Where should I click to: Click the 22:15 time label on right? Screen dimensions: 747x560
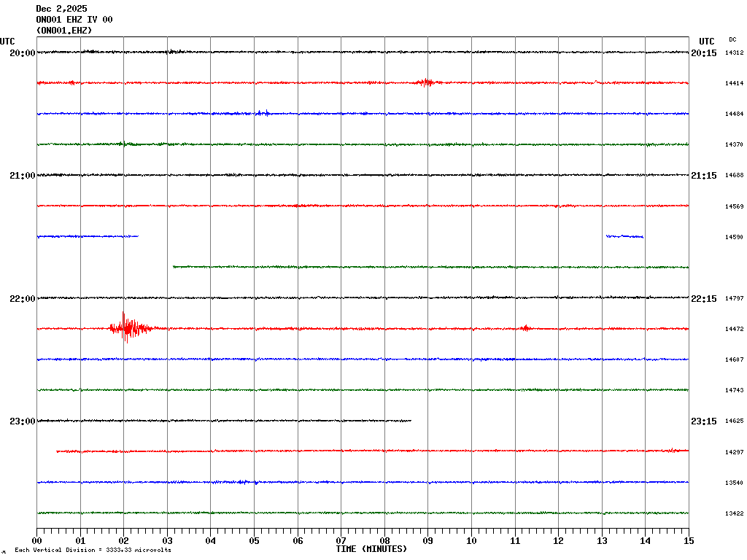tap(703, 299)
